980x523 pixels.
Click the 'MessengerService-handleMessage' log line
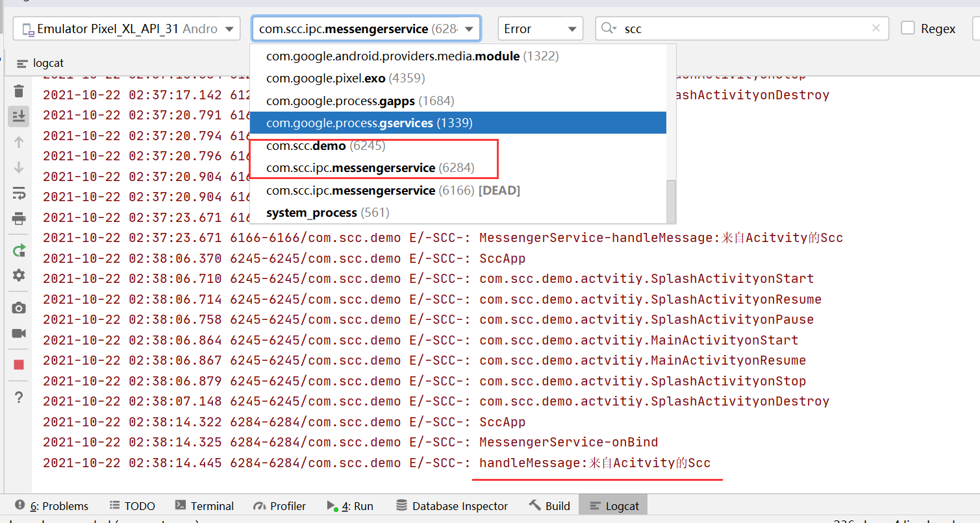coord(443,238)
